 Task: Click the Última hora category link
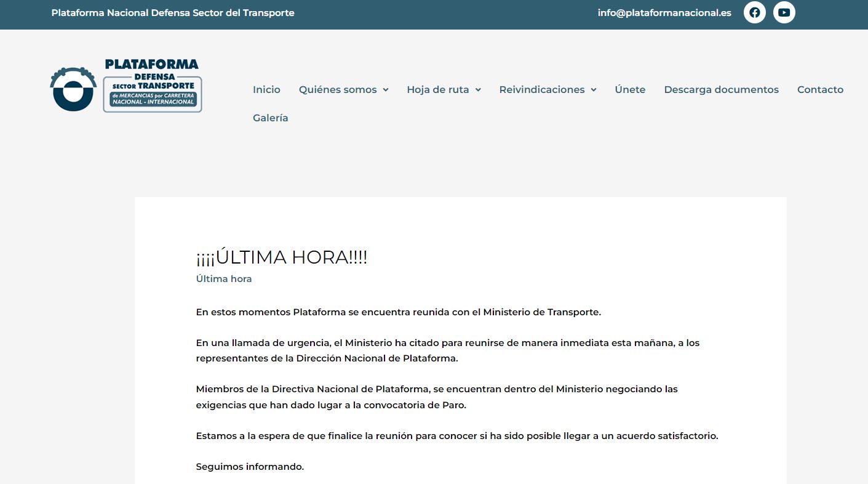[224, 278]
